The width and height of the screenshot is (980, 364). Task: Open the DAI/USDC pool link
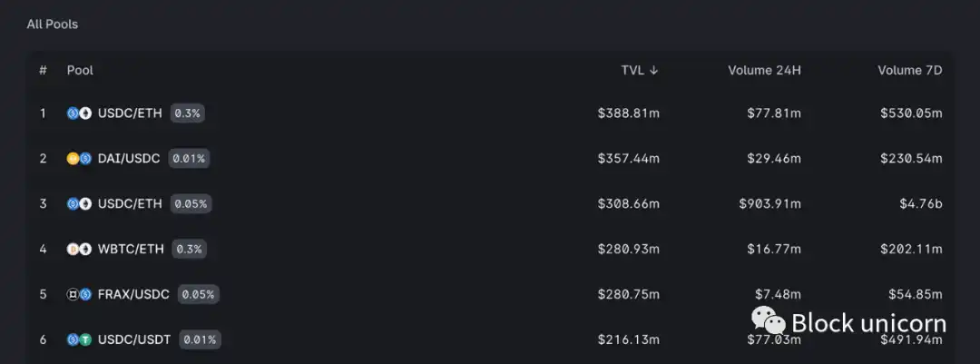pos(129,158)
